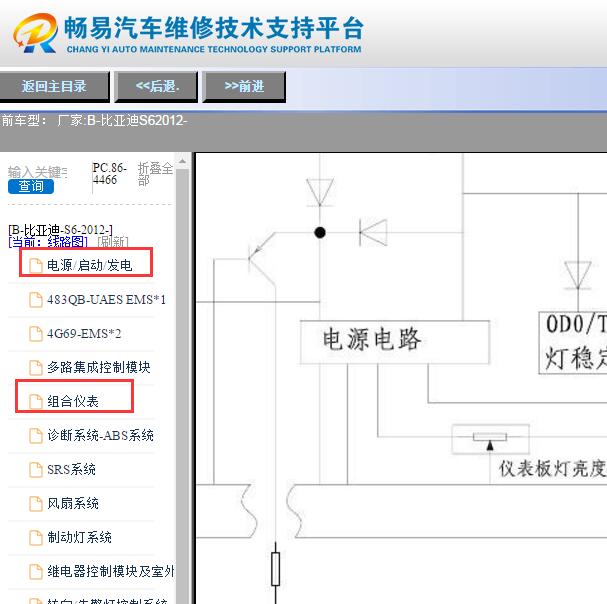Open the 483QB-UAES EMS*1 entry

[x=106, y=300]
